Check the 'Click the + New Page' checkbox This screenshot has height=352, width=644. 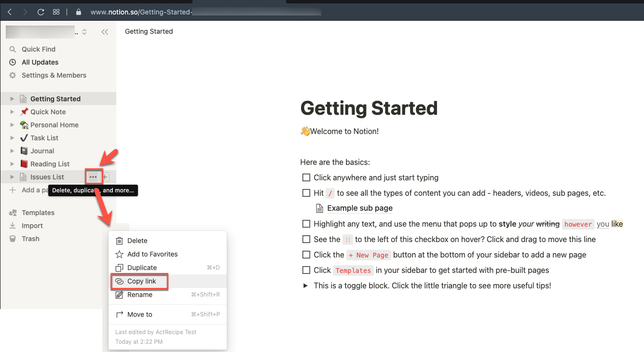click(x=306, y=255)
